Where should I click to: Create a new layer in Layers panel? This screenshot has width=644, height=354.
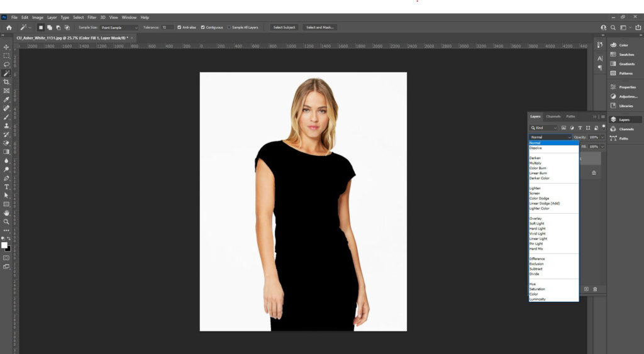coord(586,289)
